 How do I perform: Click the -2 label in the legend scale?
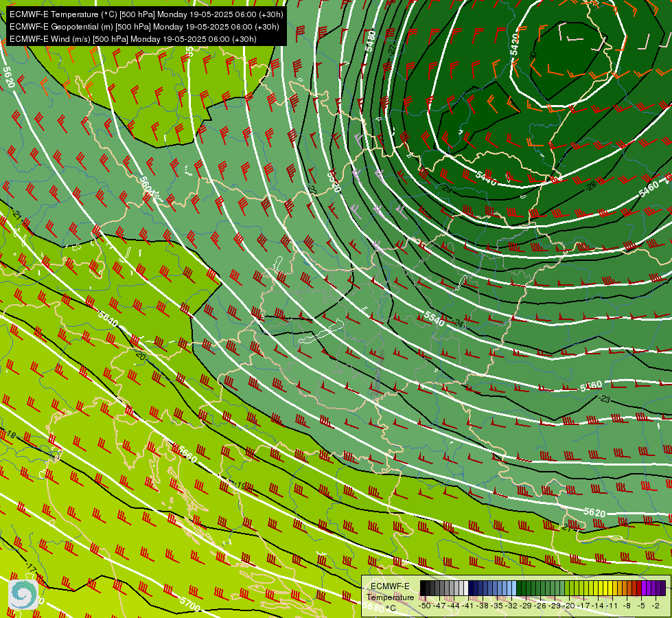pos(656,606)
